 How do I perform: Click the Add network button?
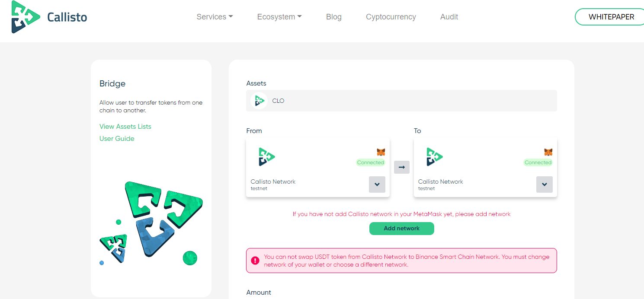(x=402, y=229)
